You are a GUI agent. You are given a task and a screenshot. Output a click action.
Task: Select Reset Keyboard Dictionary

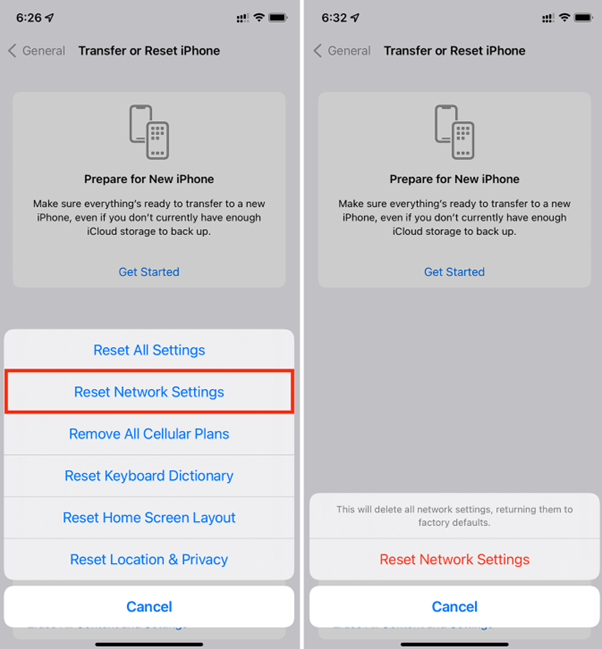tap(149, 476)
